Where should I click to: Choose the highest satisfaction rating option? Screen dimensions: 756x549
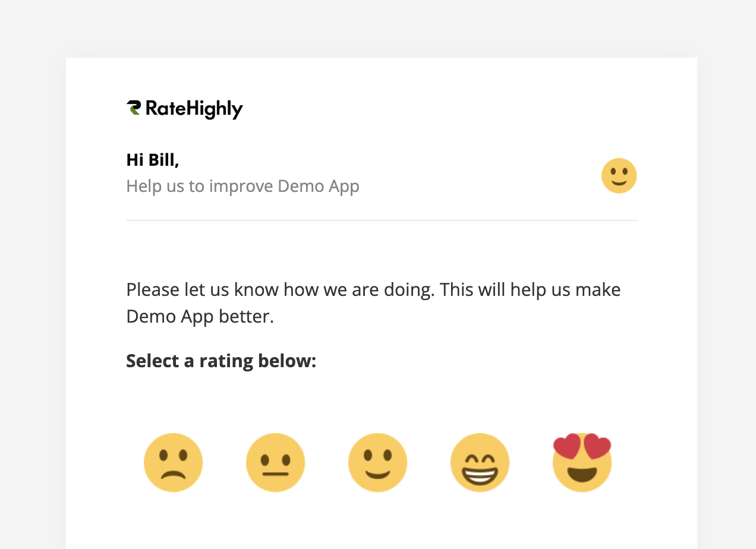582,462
